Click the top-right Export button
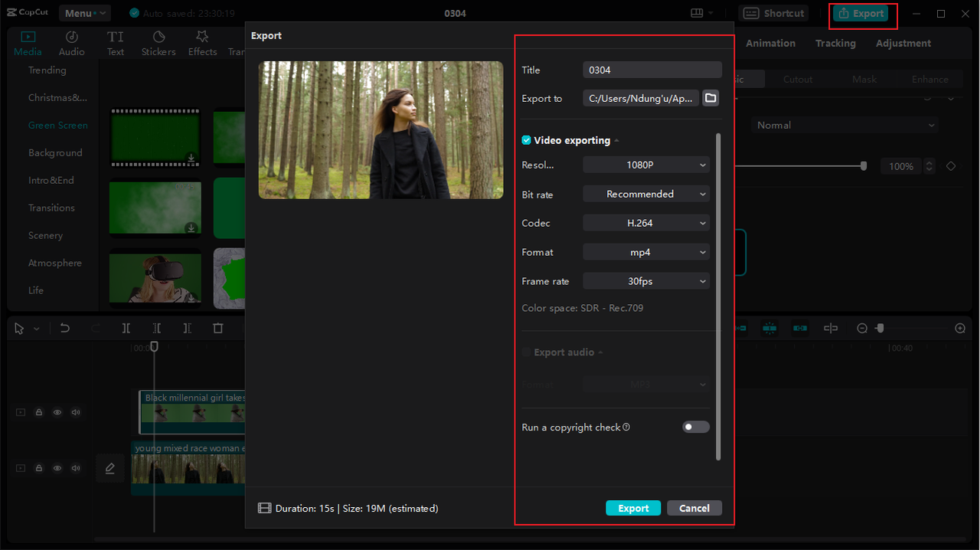The width and height of the screenshot is (980, 550). tap(861, 13)
